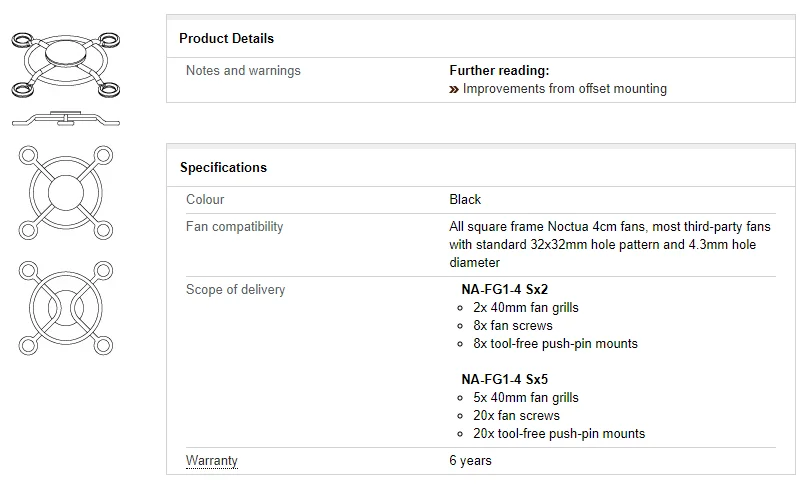Open Improvements from offset mounting link
Screen dimensions: 810x488
pos(564,88)
